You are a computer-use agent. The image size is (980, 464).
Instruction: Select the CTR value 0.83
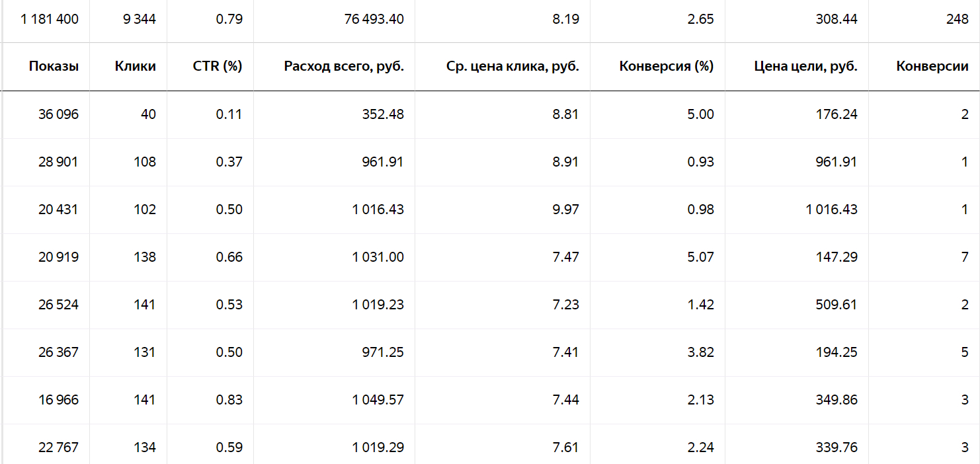coord(229,400)
